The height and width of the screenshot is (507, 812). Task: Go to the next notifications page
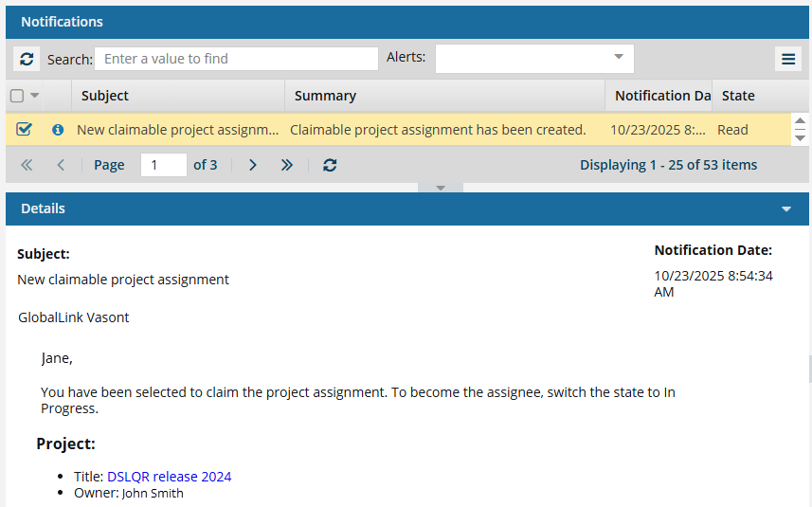click(253, 165)
